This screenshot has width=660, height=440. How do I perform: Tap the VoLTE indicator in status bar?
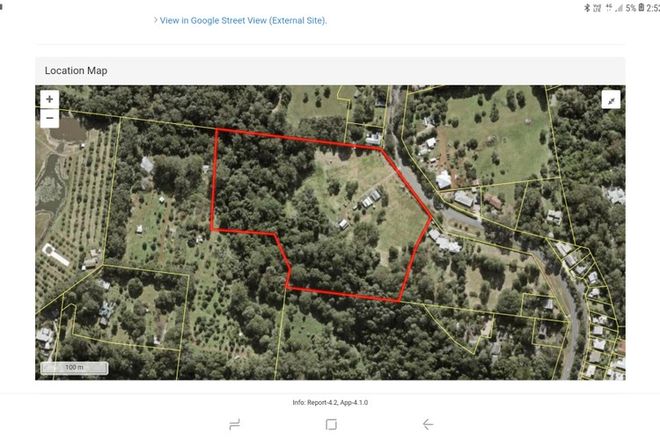coord(597,8)
